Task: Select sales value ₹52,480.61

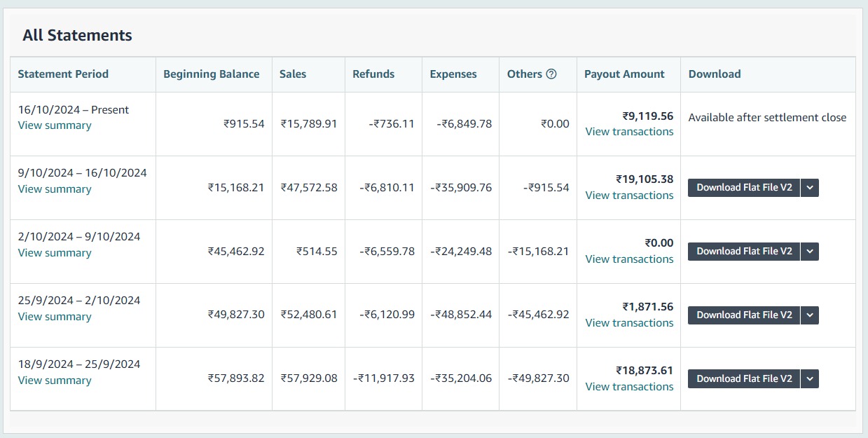Action: (309, 315)
